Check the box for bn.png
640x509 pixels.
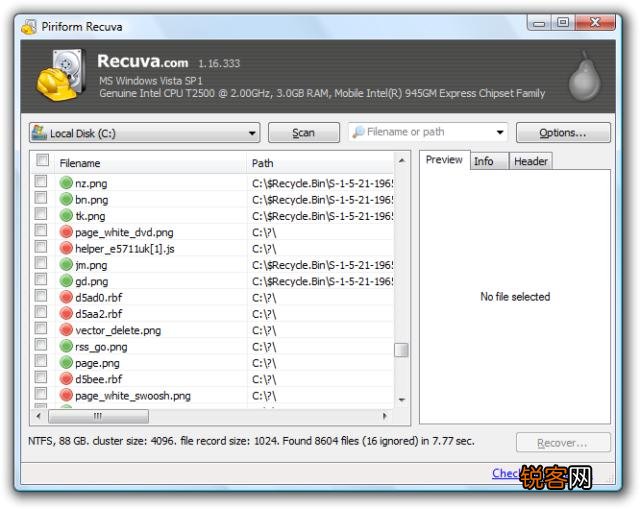(41, 198)
